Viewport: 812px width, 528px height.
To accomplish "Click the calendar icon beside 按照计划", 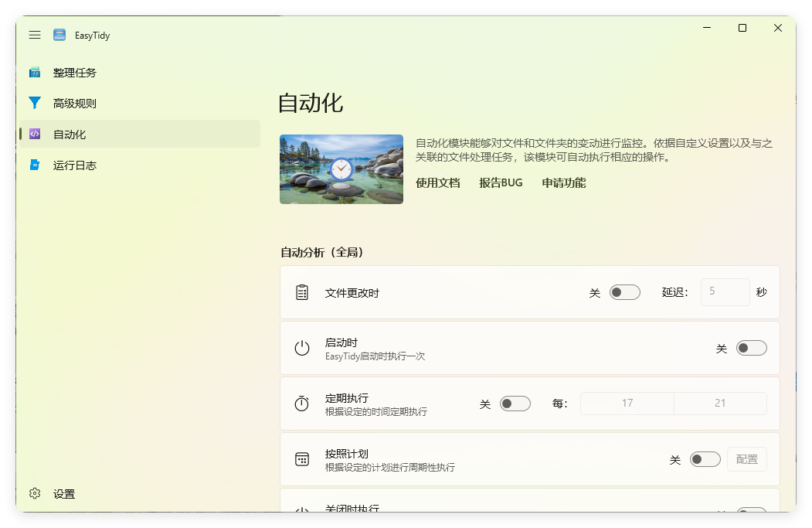I will pos(302,459).
